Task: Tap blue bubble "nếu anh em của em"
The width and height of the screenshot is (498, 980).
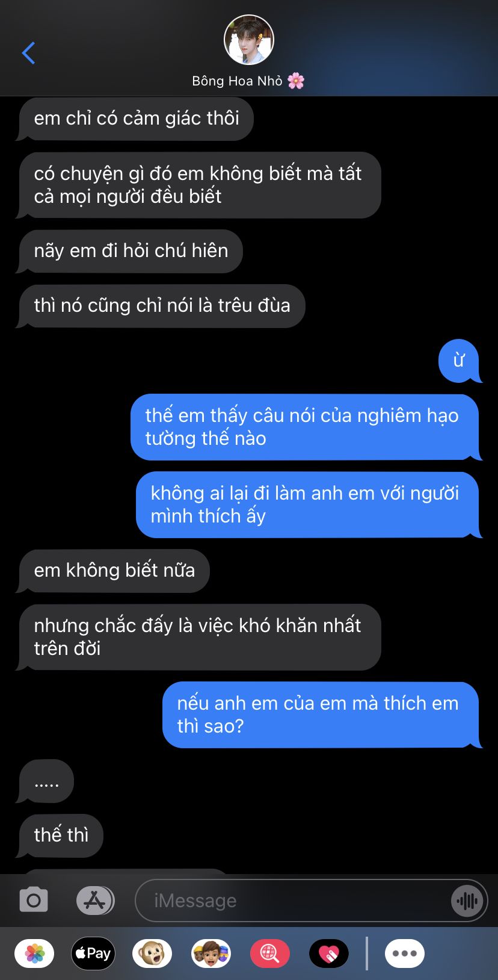Action: (320, 715)
